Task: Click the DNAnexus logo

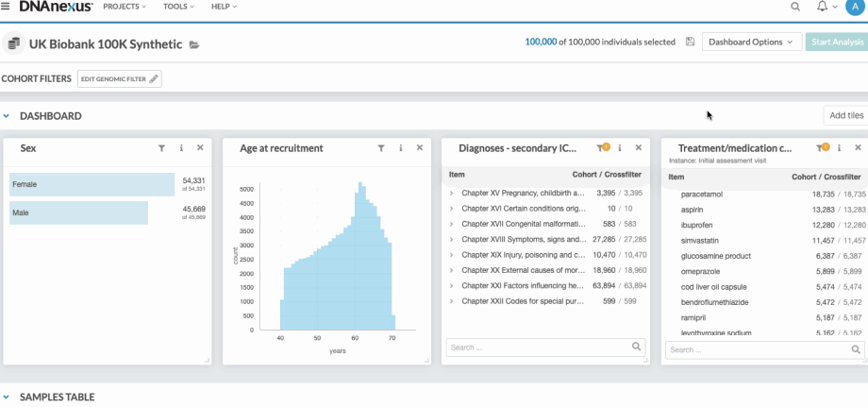Action: tap(56, 7)
